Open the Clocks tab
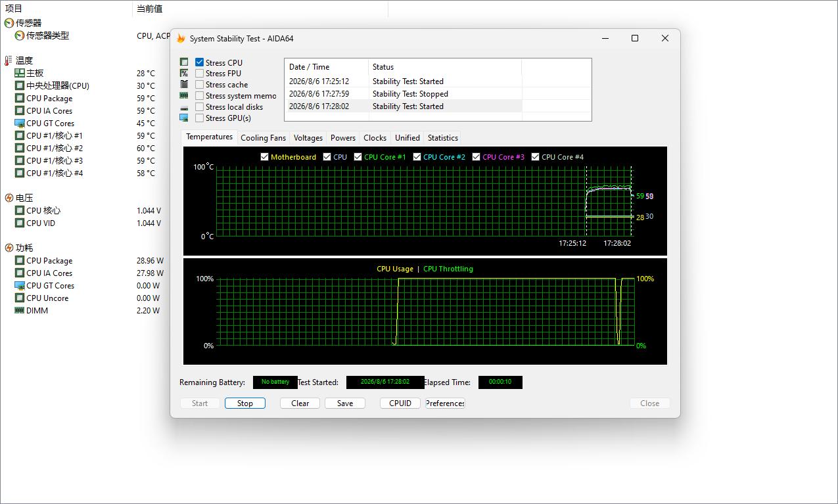The width and height of the screenshot is (838, 504). (375, 138)
